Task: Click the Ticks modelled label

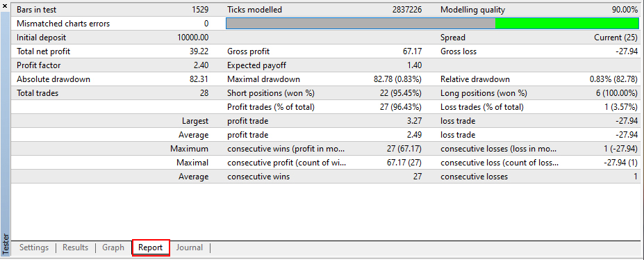Action: point(255,10)
